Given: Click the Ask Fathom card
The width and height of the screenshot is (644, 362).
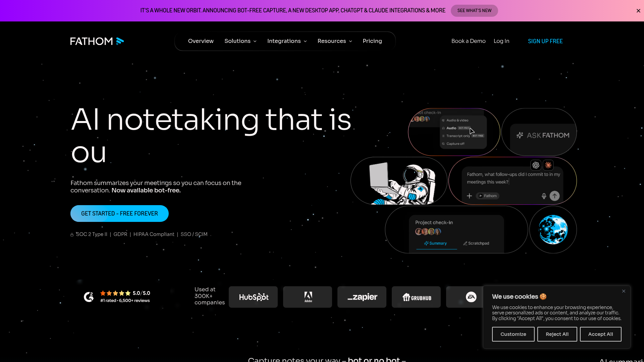Looking at the screenshot, I should point(539,132).
